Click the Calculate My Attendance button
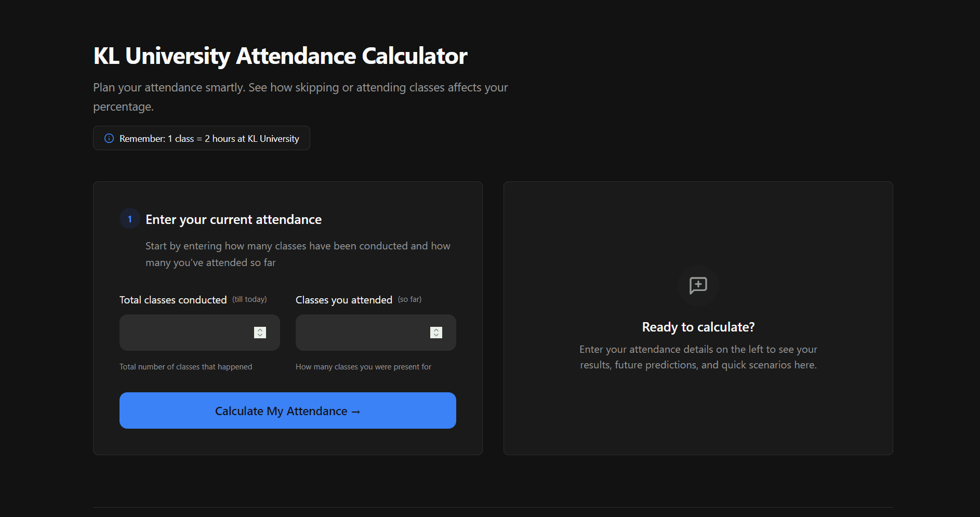 287,410
